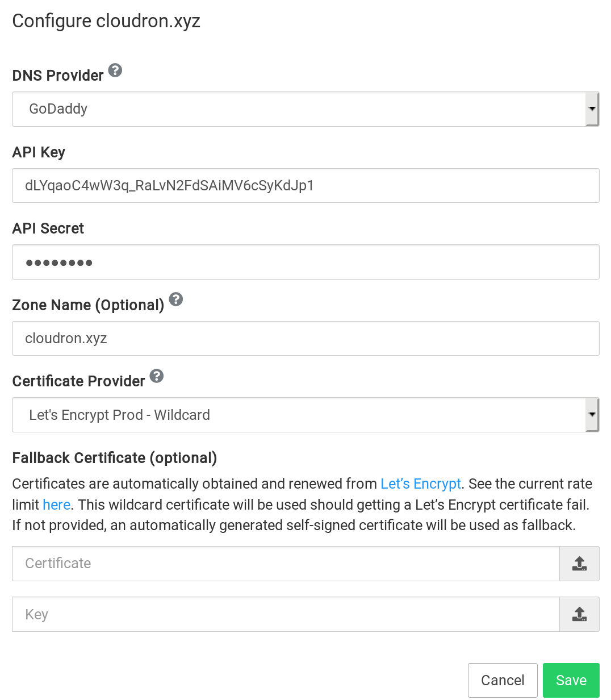Select the Zone Name input with cloudron.xyz
The image size is (611, 700).
305,339
